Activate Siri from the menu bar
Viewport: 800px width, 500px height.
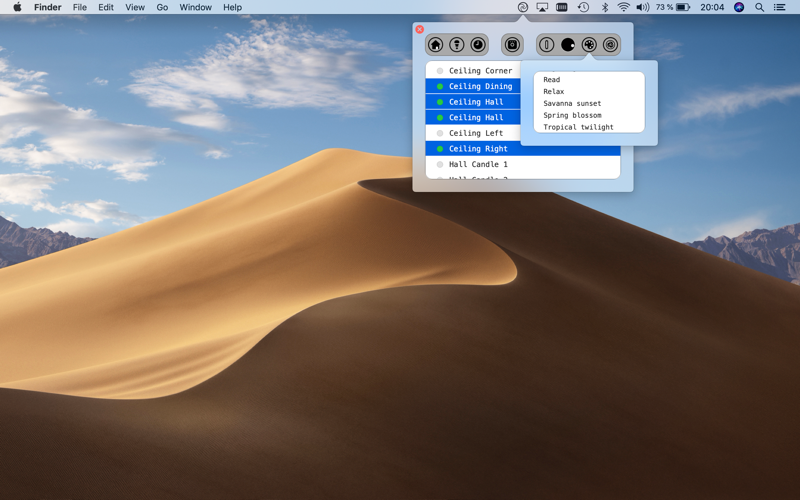click(739, 7)
